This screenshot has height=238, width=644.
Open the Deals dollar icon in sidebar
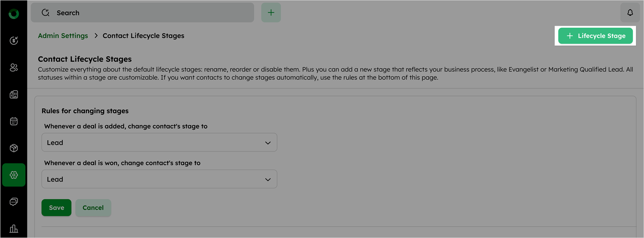coord(14,40)
